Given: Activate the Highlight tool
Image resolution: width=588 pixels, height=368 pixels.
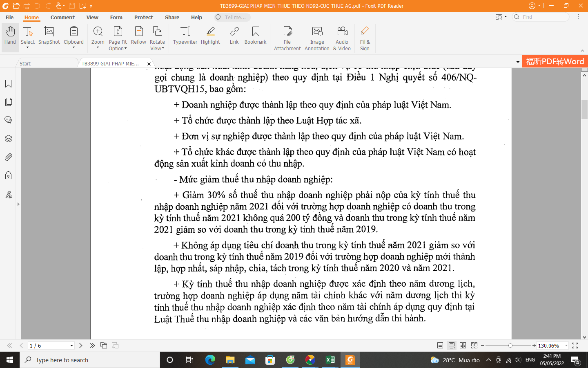Looking at the screenshot, I should (x=210, y=36).
